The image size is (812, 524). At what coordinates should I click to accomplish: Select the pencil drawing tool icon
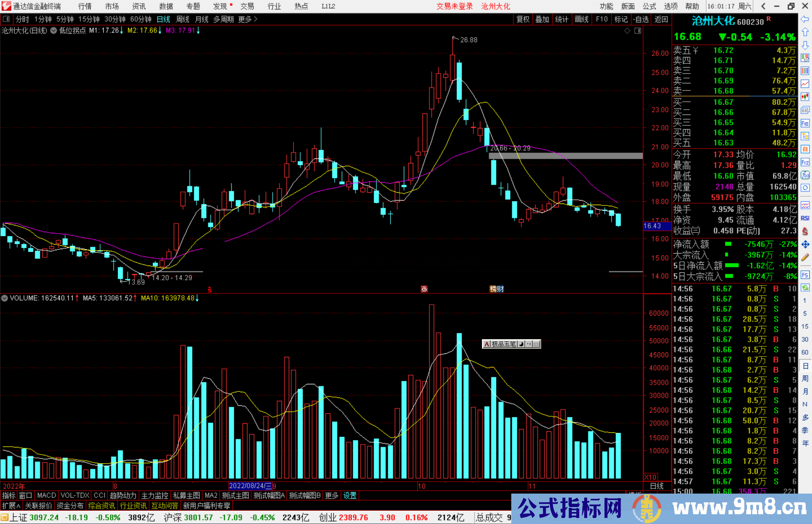(805, 257)
